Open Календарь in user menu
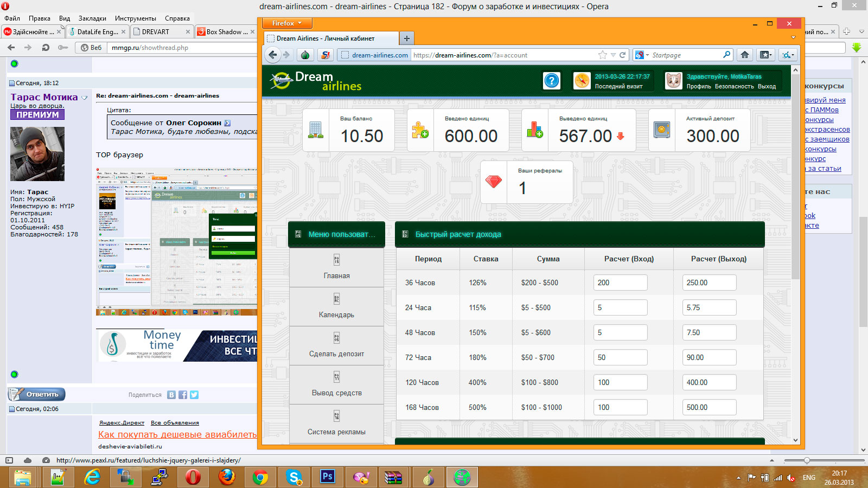The image size is (868, 488). pyautogui.click(x=336, y=307)
